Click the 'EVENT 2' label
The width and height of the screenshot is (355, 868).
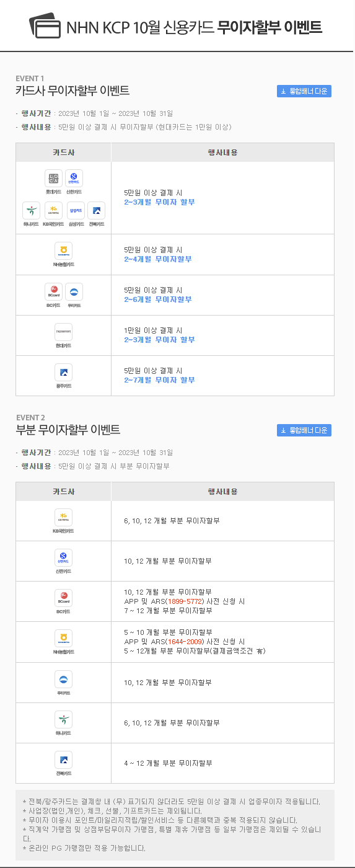pos(30,417)
